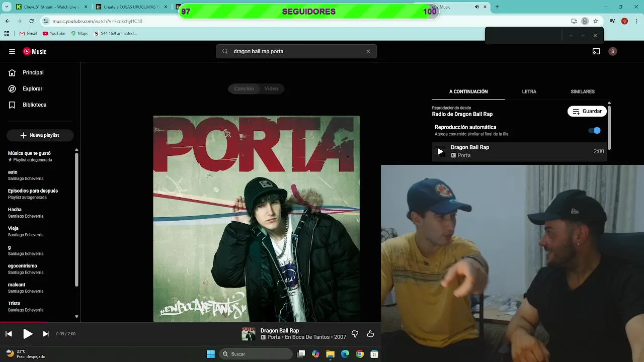
Task: Open Chrome media control icon
Action: 612,21
